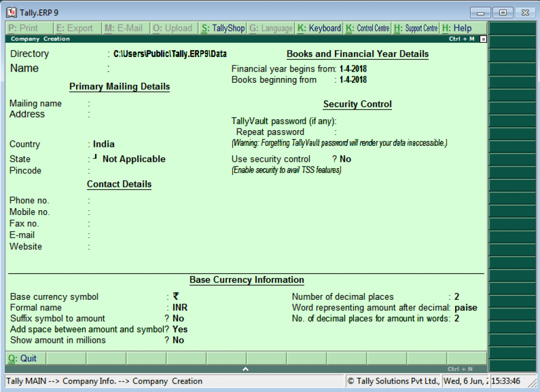The image size is (540, 392).
Task: Open the State list showing Not Applicable
Action: 133,159
